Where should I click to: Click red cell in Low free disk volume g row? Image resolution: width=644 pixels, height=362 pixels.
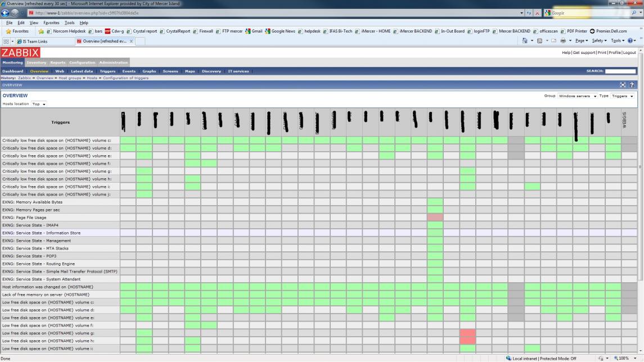(467, 333)
